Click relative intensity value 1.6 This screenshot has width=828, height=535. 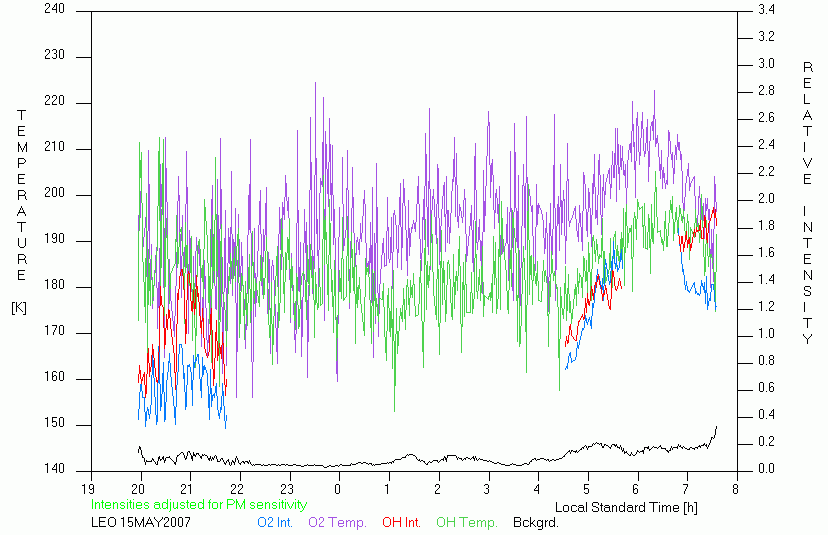(x=766, y=253)
